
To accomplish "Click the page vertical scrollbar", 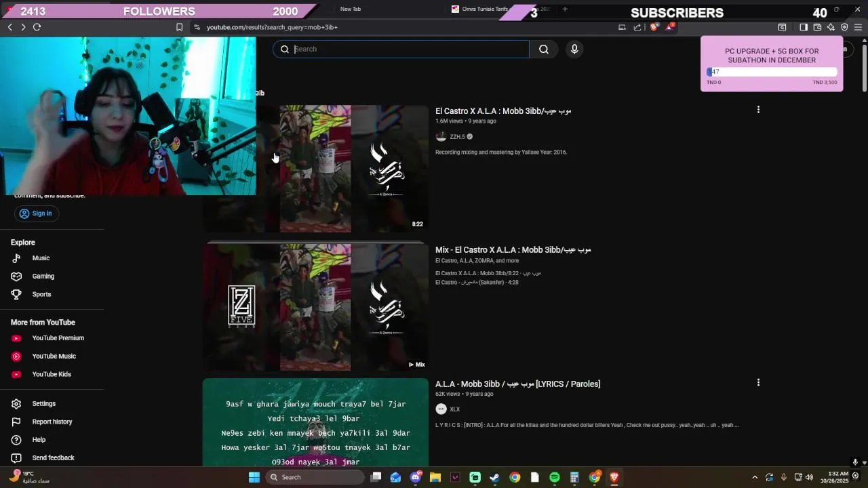I will 864,68.
